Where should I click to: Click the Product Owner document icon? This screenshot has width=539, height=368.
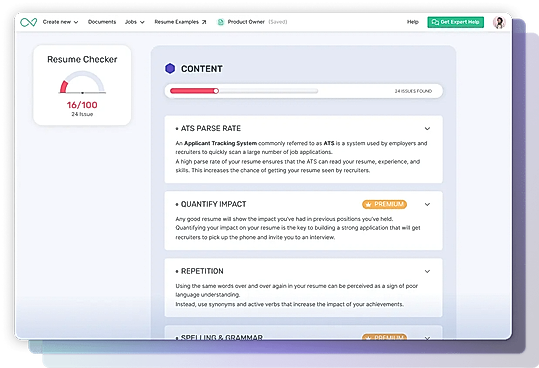pyautogui.click(x=220, y=22)
